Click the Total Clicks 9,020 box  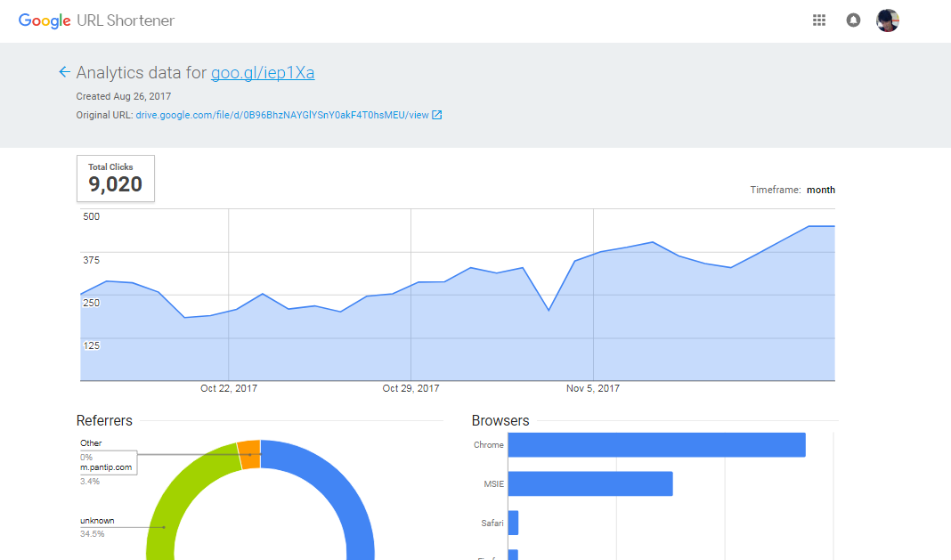coord(115,178)
